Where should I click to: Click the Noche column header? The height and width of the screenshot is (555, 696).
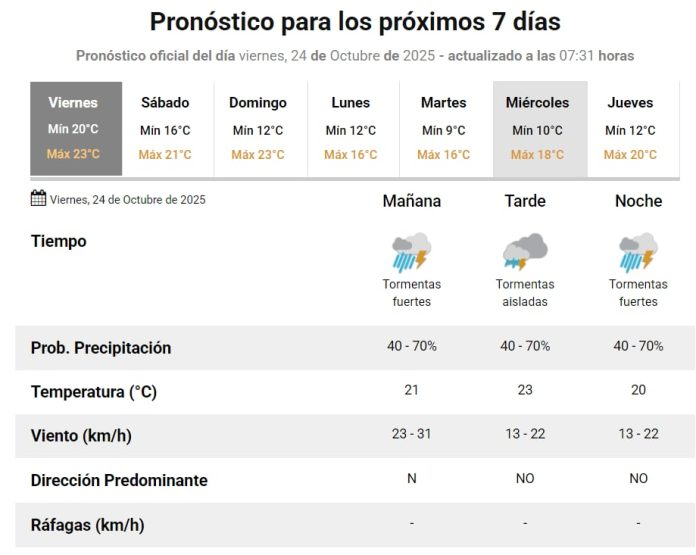pos(638,201)
